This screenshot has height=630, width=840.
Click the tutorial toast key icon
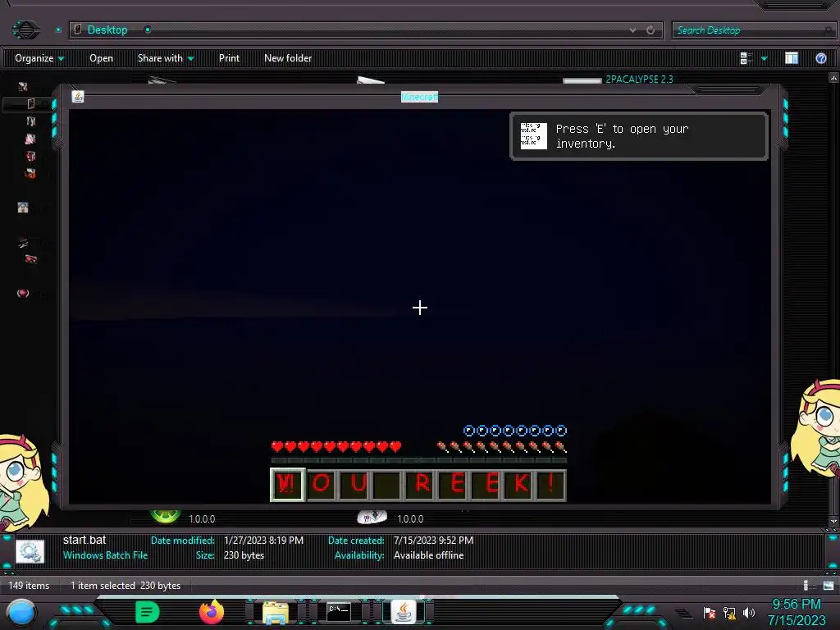coord(533,136)
